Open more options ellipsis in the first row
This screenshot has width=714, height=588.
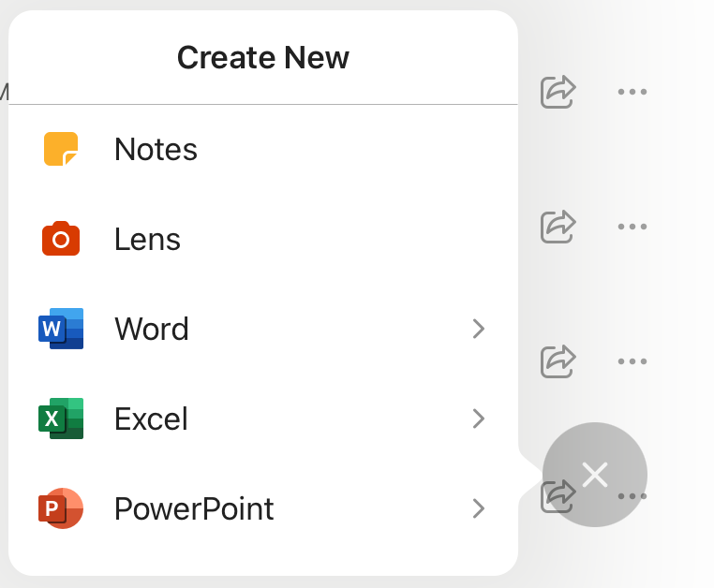(x=632, y=92)
